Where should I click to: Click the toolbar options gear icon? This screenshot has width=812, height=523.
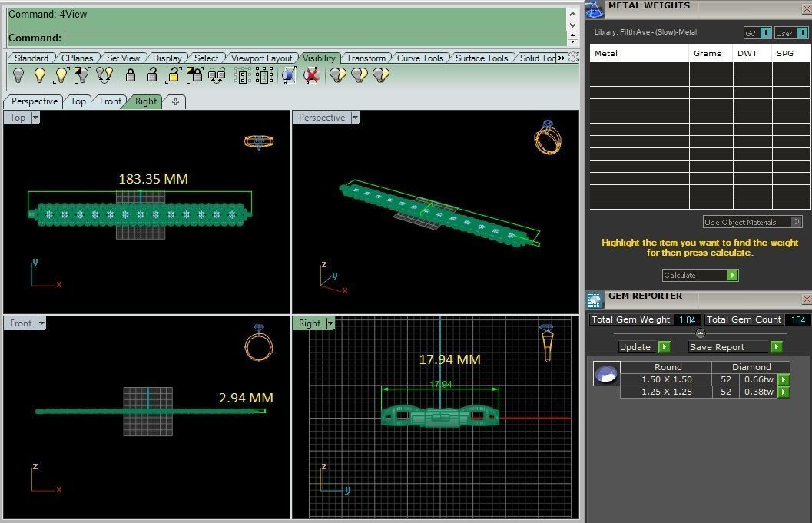tap(573, 58)
